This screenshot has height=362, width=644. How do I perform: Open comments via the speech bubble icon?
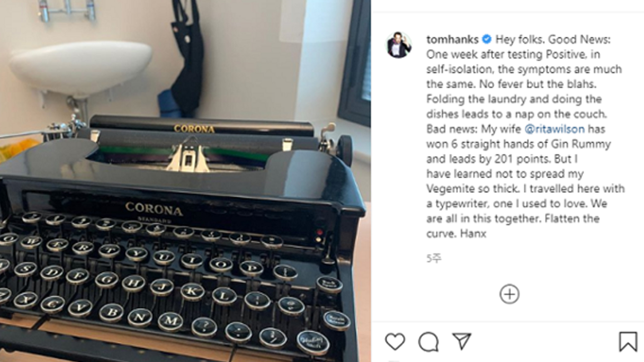[428, 342]
